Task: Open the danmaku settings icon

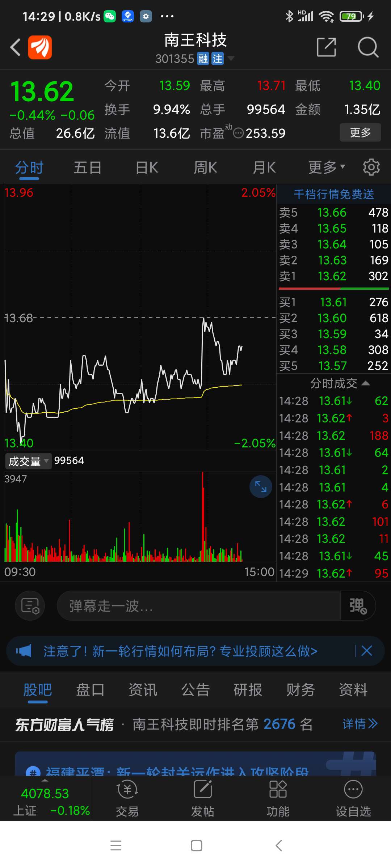Action: (x=30, y=606)
